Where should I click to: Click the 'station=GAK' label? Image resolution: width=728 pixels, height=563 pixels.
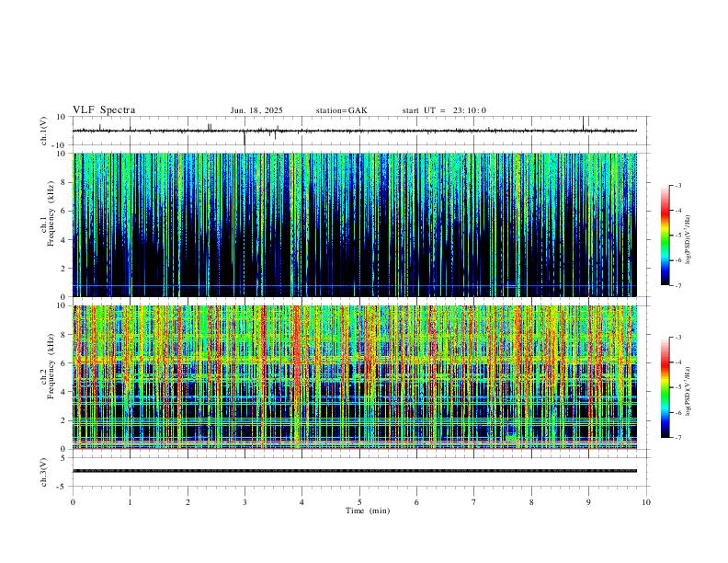pos(341,110)
